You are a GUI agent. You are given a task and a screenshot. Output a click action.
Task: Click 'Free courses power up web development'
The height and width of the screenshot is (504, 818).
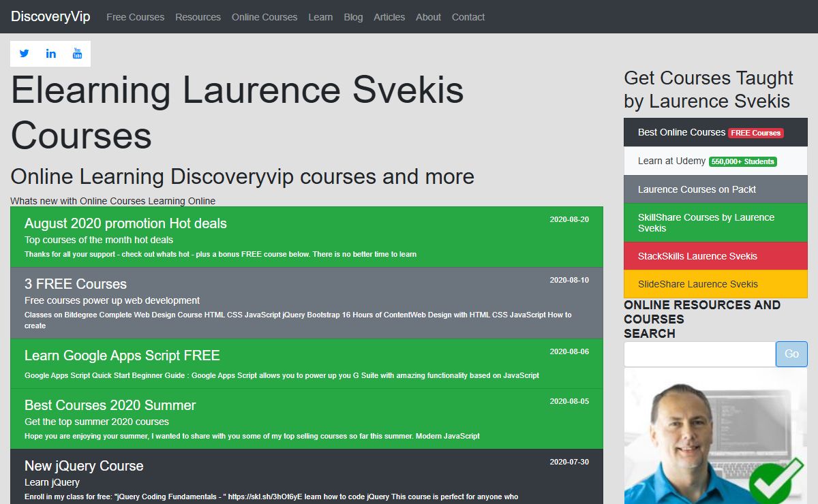coord(112,300)
